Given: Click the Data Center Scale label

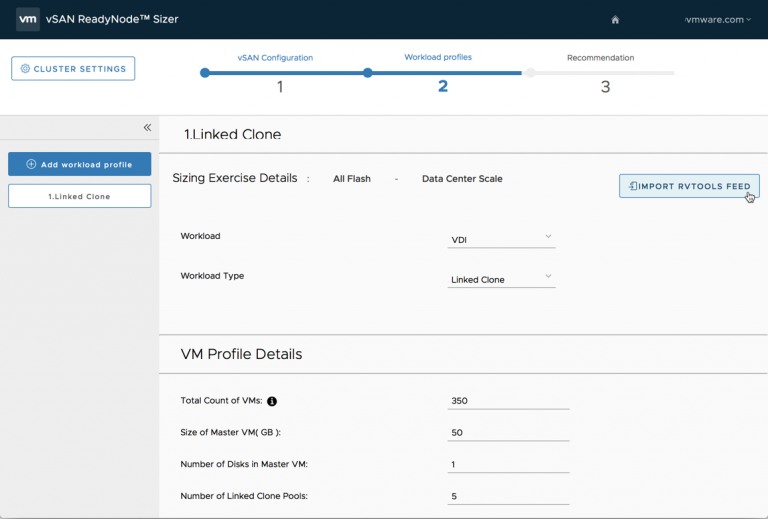Looking at the screenshot, I should 462,179.
